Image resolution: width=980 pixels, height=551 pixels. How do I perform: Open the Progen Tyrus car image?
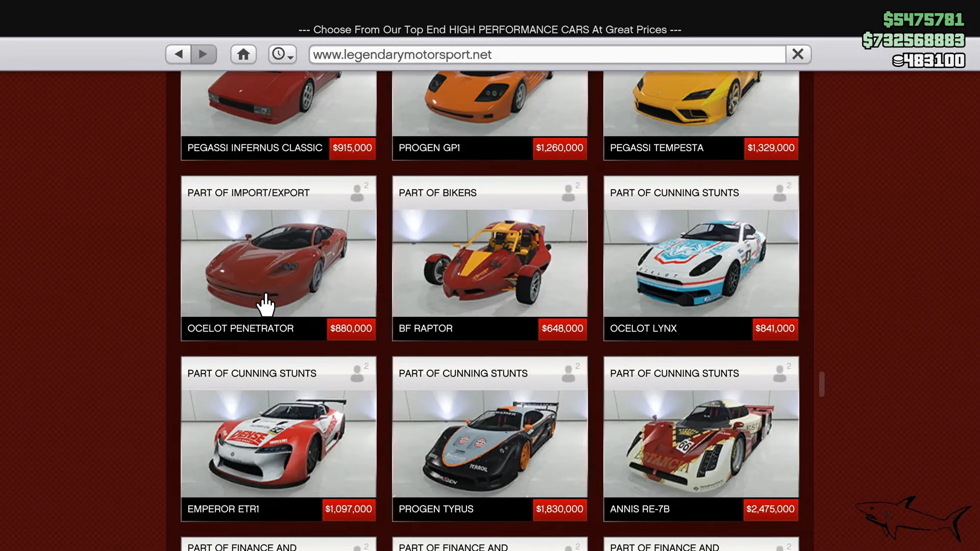pyautogui.click(x=490, y=444)
